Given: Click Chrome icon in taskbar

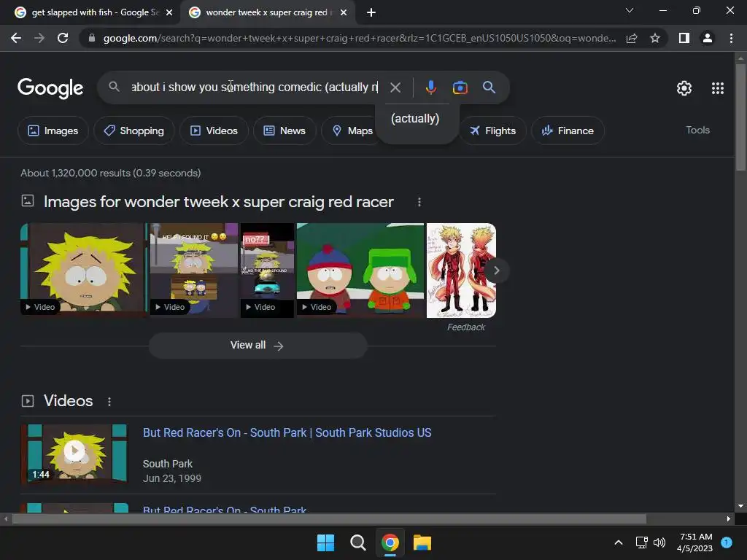Looking at the screenshot, I should coord(390,542).
